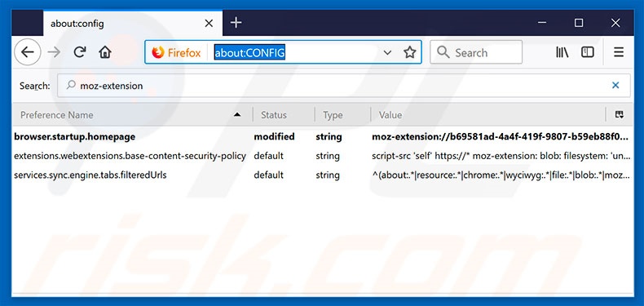The height and width of the screenshot is (306, 644).
Task: Close the about:config tab
Action: [209, 24]
